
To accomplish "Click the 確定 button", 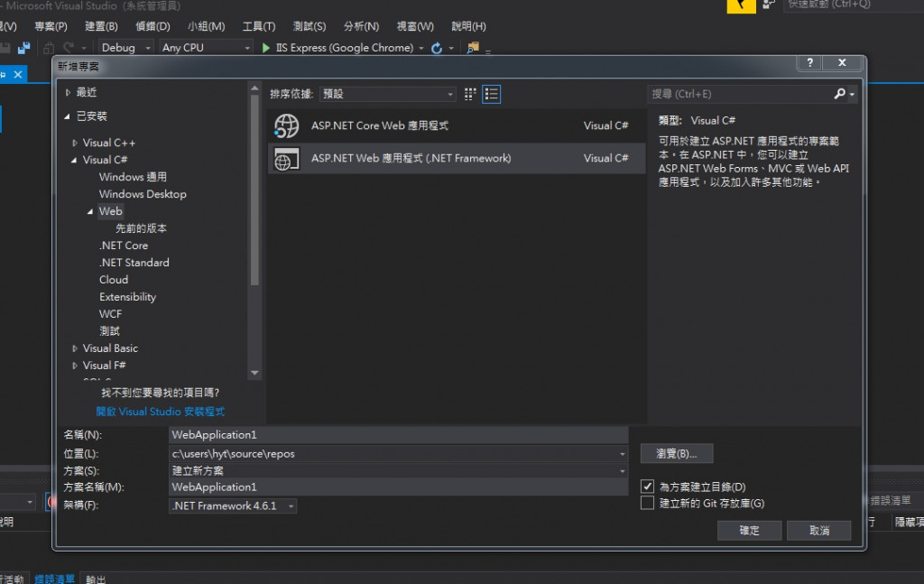I will coord(749,531).
